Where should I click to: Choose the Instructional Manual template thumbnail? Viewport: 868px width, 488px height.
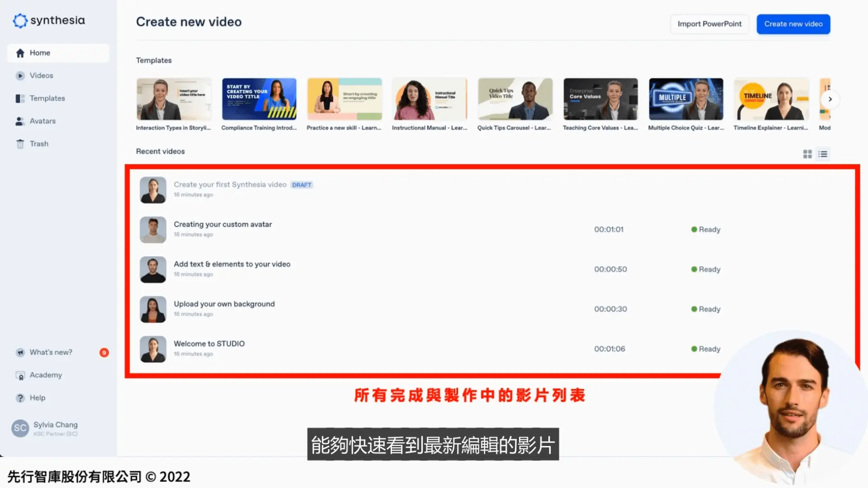[x=429, y=99]
